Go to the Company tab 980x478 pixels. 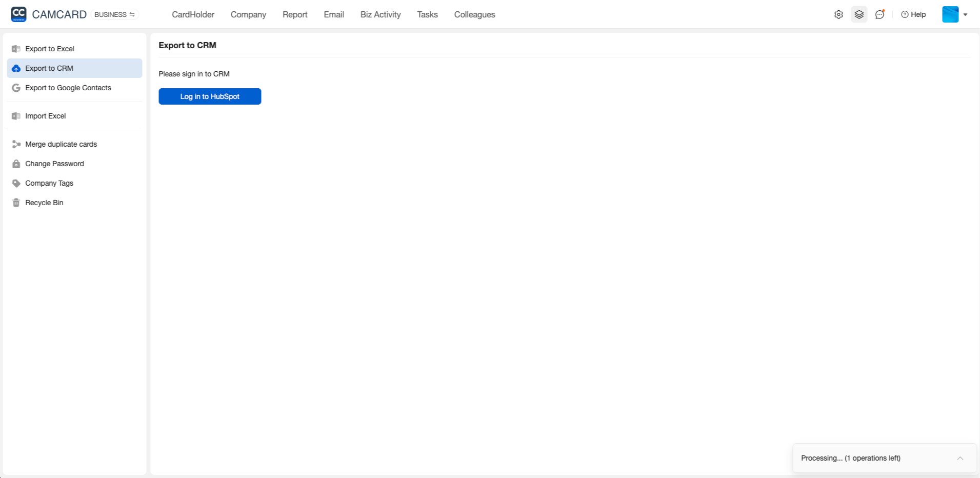tap(248, 14)
